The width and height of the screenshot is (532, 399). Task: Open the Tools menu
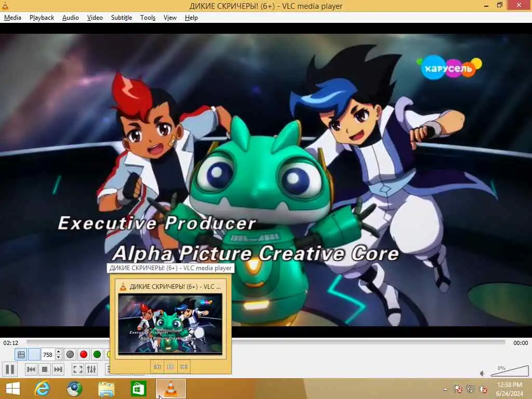(x=148, y=18)
